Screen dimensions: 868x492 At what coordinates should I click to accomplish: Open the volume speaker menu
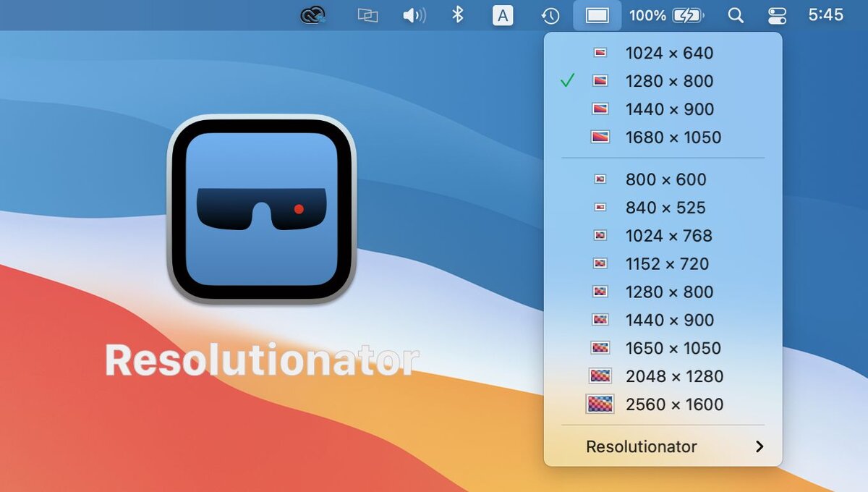tap(414, 15)
